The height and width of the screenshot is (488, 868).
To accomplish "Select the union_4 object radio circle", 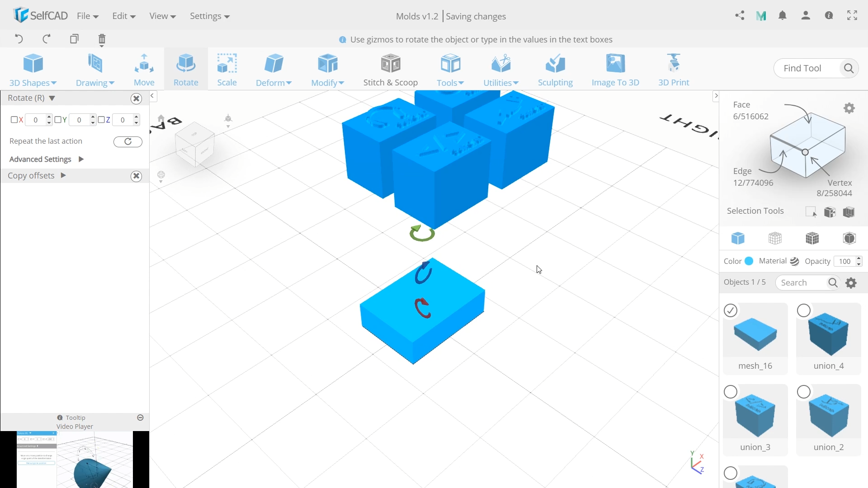I will pyautogui.click(x=803, y=310).
